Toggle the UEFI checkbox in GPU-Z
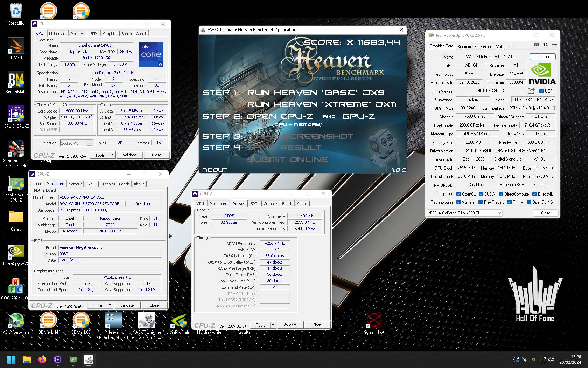 (542, 91)
